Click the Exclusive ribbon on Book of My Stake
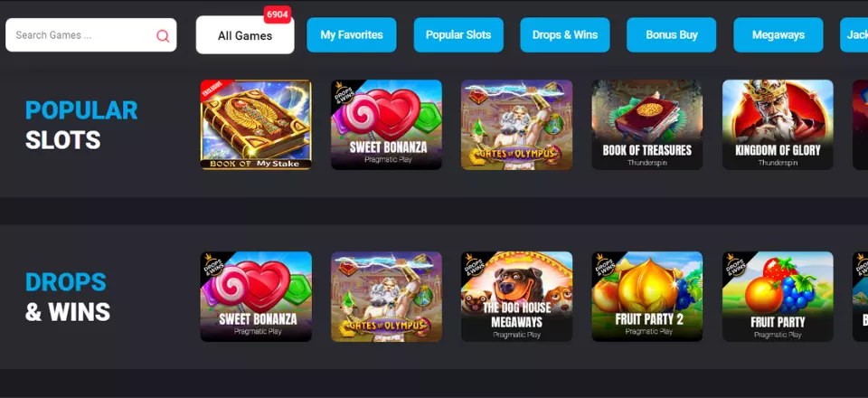This screenshot has width=868, height=398. [x=211, y=90]
